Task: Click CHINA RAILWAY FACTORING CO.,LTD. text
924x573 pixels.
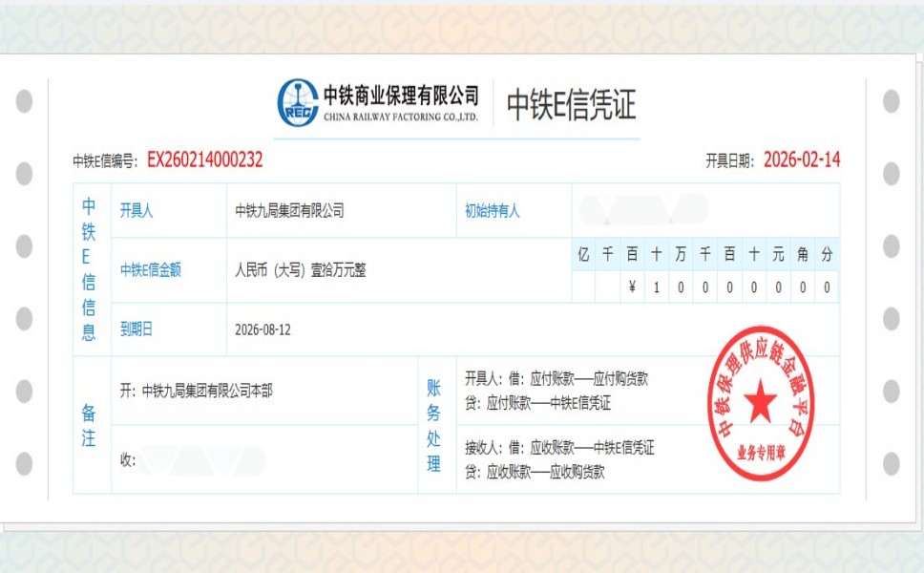Action: (401, 117)
